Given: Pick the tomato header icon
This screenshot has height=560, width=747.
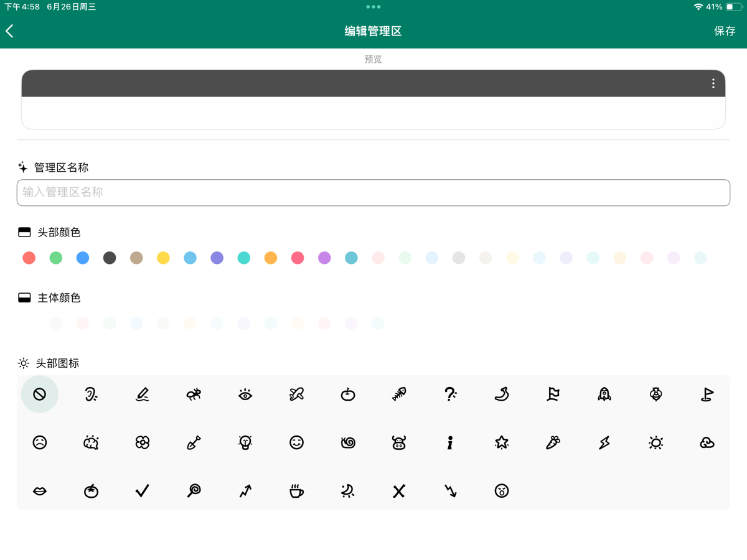Looking at the screenshot, I should [x=91, y=491].
